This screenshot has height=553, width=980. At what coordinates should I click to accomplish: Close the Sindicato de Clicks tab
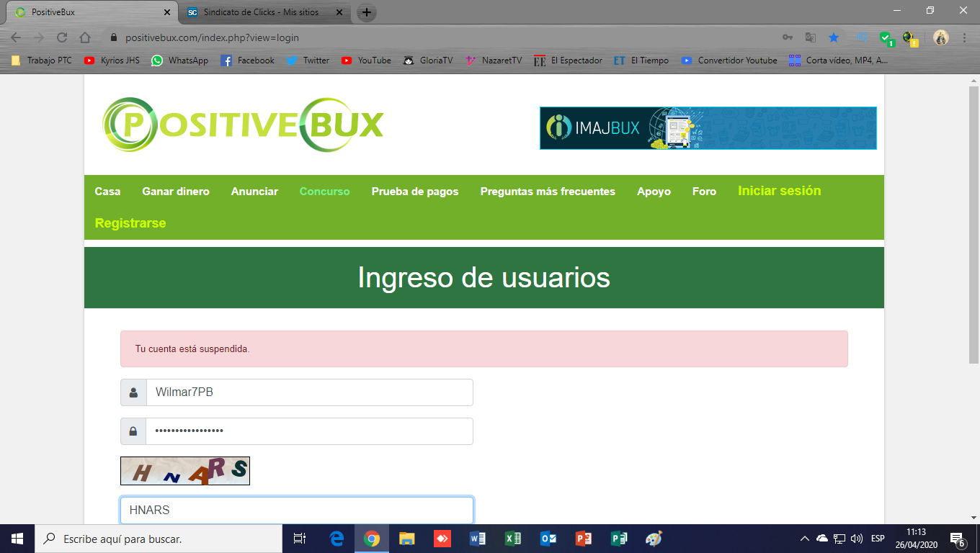pos(339,12)
